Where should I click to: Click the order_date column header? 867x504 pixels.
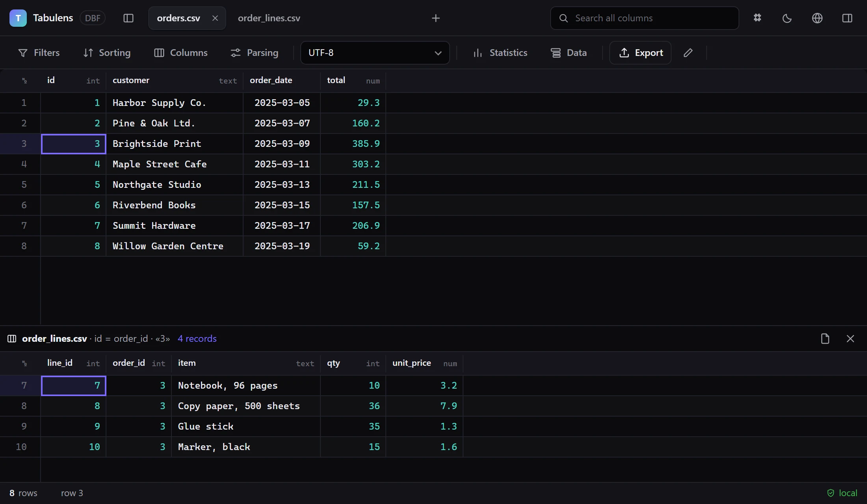point(282,81)
